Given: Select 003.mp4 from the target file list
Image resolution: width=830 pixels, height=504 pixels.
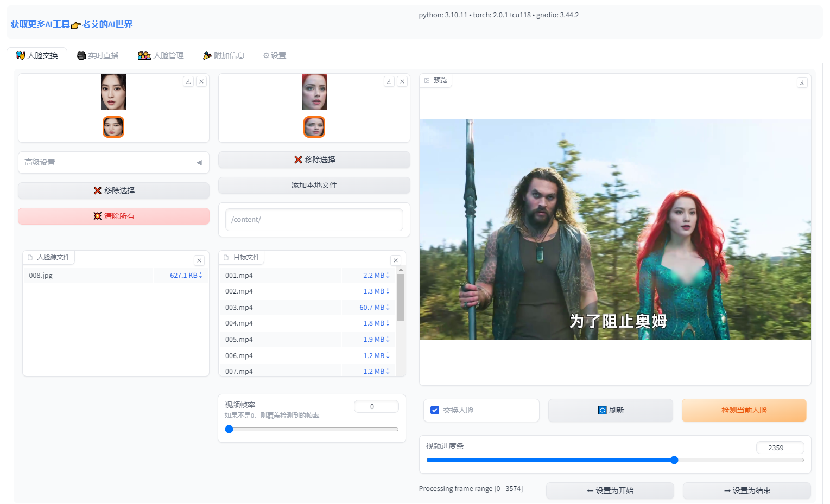Looking at the screenshot, I should coord(239,307).
